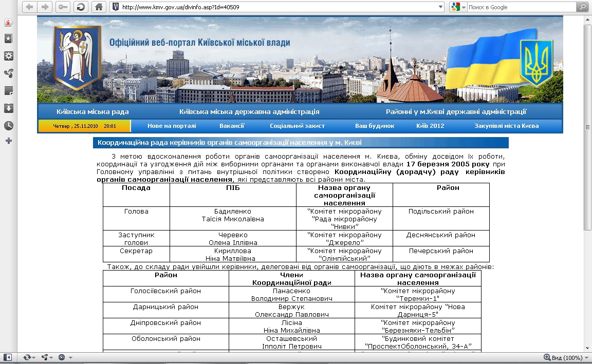This screenshot has width=592, height=364.
Task: Click the site badge icon in address bar
Action: 116,7
